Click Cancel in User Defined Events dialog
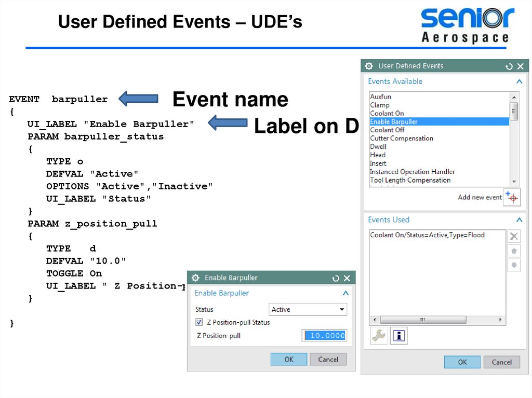This screenshot has height=398, width=532. pos(502,362)
